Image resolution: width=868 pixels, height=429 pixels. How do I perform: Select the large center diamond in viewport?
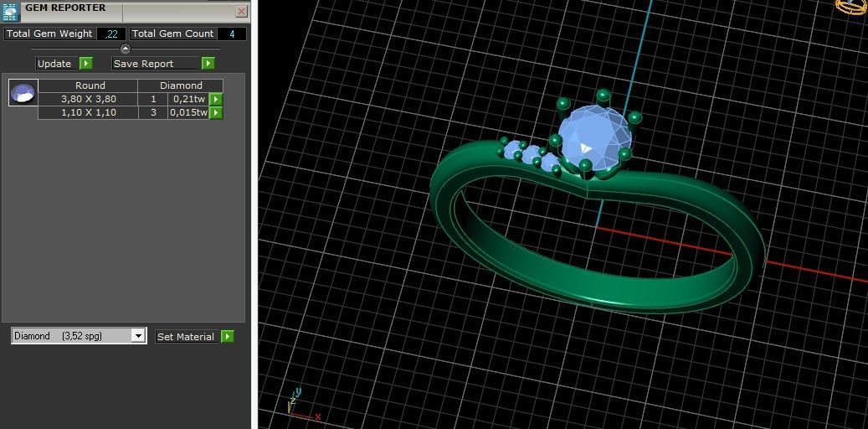594,137
